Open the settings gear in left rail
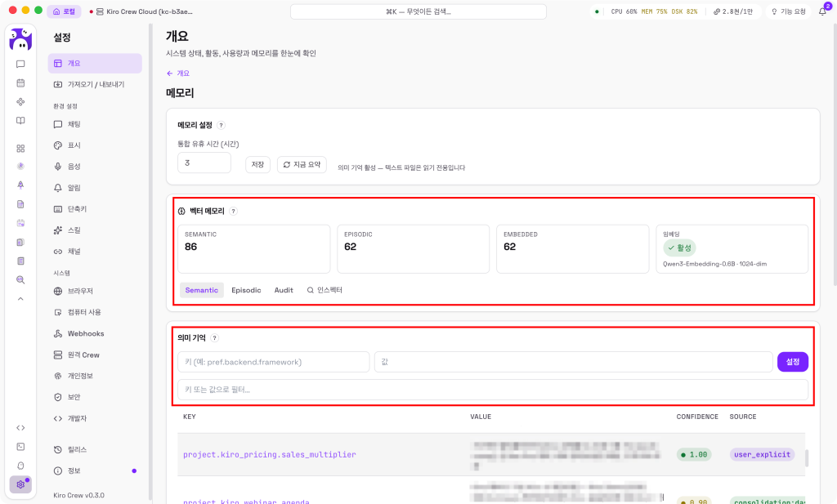Image resolution: width=837 pixels, height=504 pixels. point(20,484)
